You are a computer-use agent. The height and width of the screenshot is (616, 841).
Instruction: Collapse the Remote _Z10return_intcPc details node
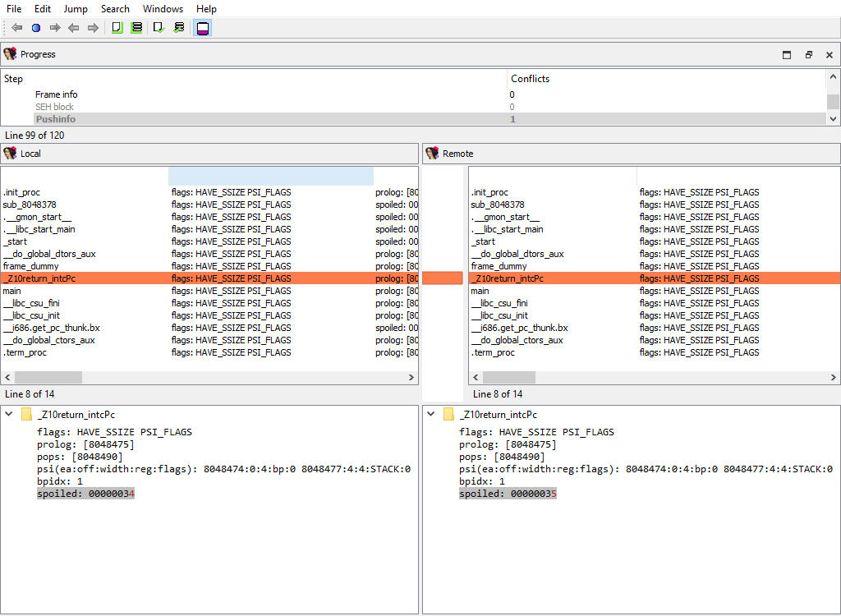click(x=431, y=415)
